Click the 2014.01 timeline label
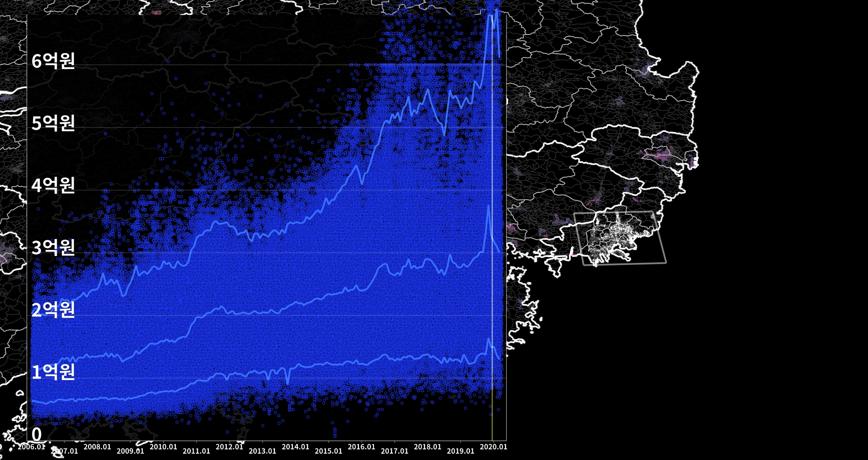The image size is (868, 460). pos(295,447)
